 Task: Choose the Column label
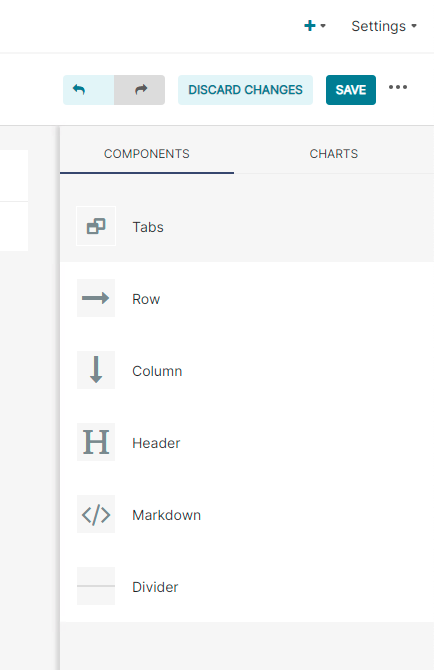(157, 371)
